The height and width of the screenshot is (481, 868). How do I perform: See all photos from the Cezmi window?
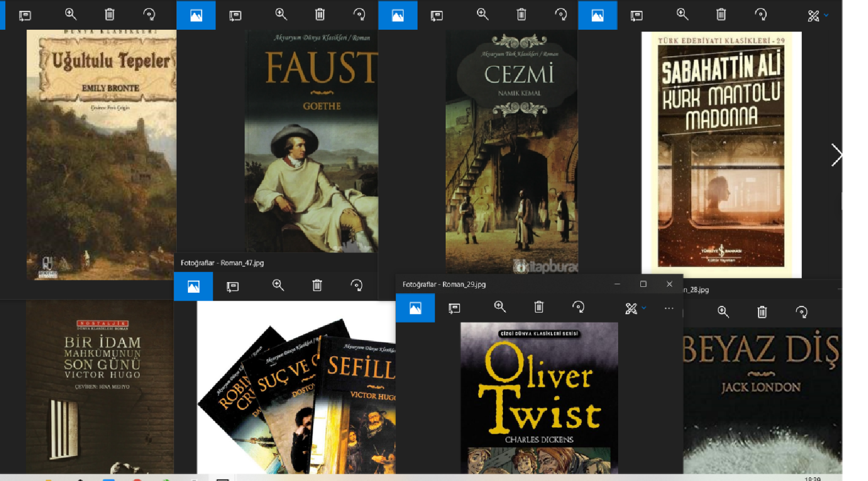click(398, 15)
